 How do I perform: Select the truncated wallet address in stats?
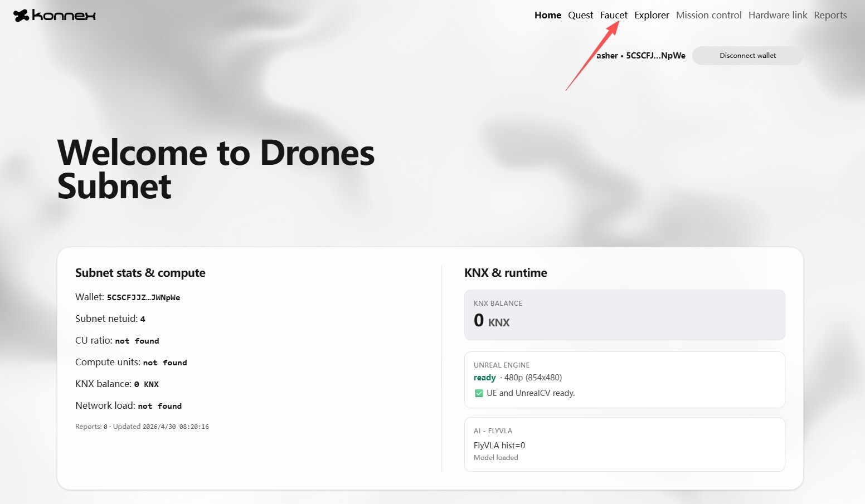[143, 297]
